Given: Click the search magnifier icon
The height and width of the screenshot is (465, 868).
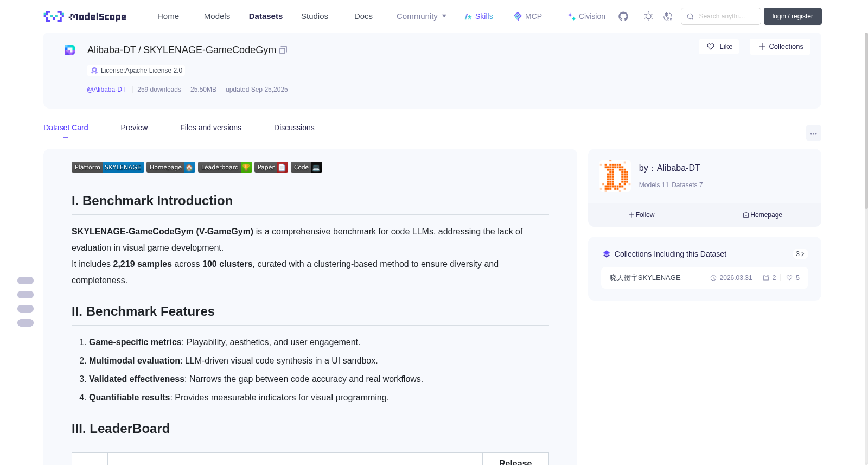Looking at the screenshot, I should pos(691,16).
